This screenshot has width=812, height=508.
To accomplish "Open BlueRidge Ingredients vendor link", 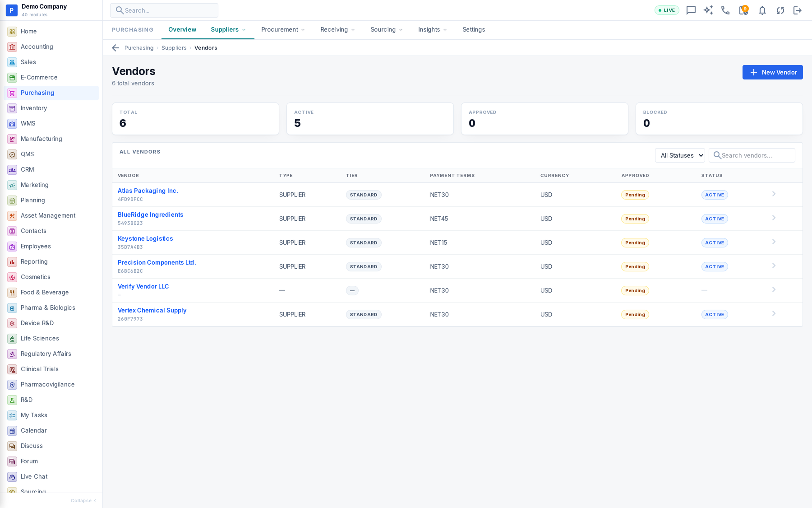I will point(150,214).
